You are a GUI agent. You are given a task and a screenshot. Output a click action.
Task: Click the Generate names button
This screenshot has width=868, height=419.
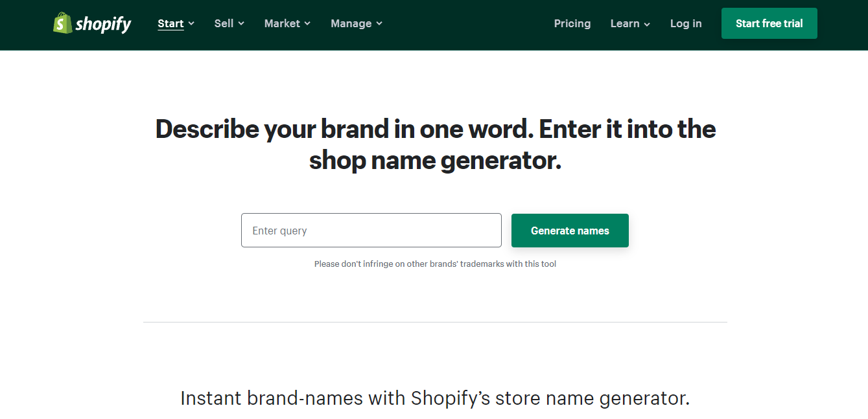click(x=570, y=231)
